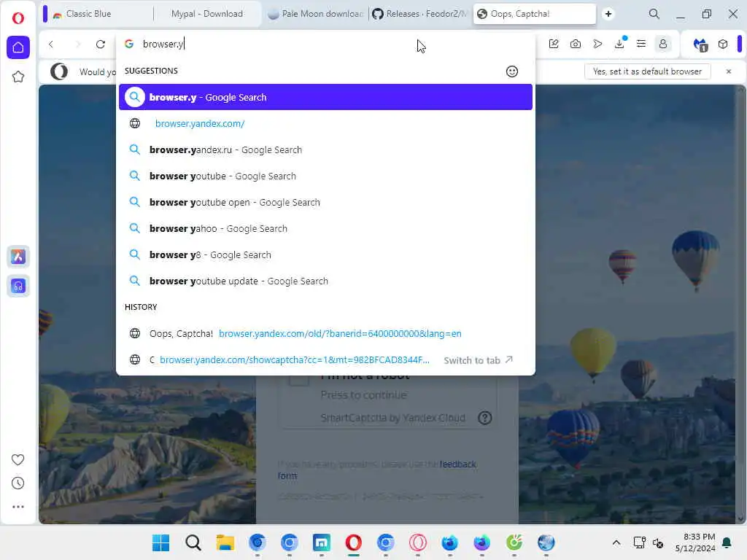Open Pinboards heart icon in sidebar

pos(18,459)
